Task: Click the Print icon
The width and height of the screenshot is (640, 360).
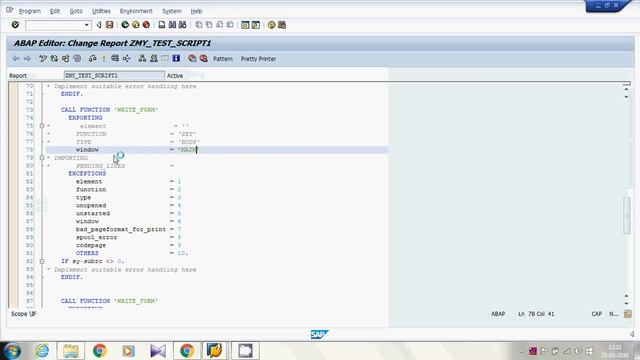Action: click(162, 25)
